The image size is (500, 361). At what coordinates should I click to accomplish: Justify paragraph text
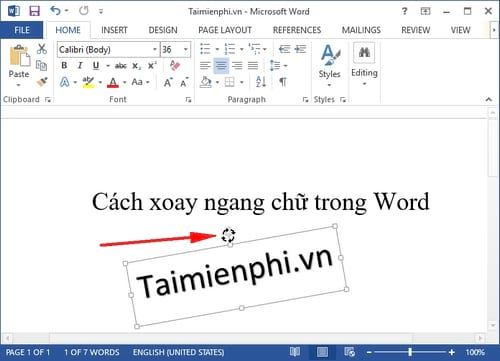(x=253, y=65)
